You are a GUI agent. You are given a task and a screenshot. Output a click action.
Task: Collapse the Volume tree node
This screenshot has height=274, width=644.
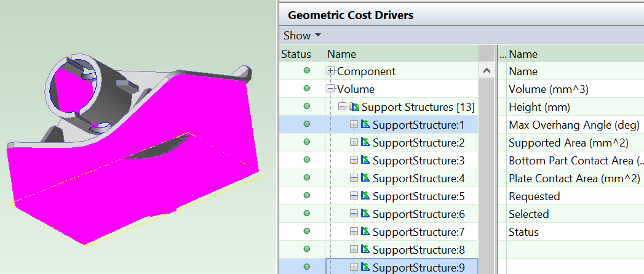pyautogui.click(x=331, y=89)
